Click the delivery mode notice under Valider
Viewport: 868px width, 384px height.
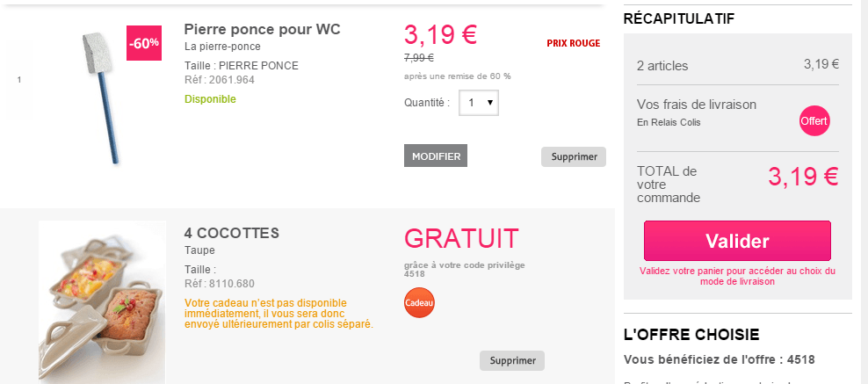point(737,276)
